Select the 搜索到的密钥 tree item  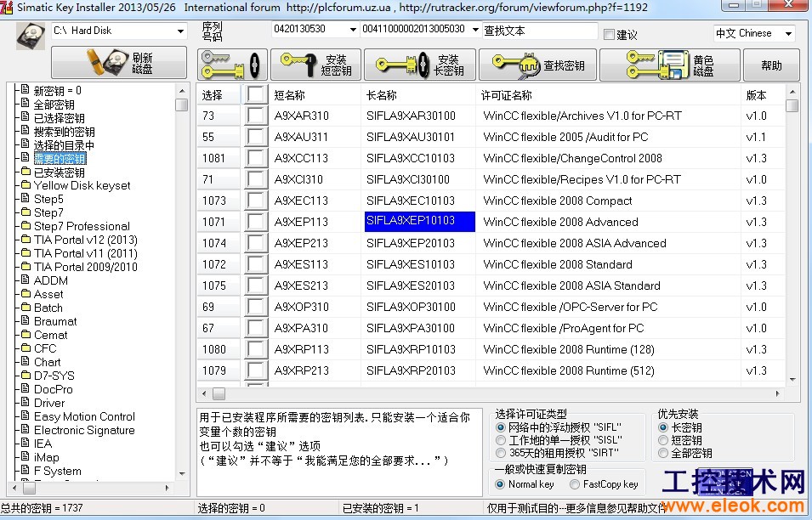[65, 132]
